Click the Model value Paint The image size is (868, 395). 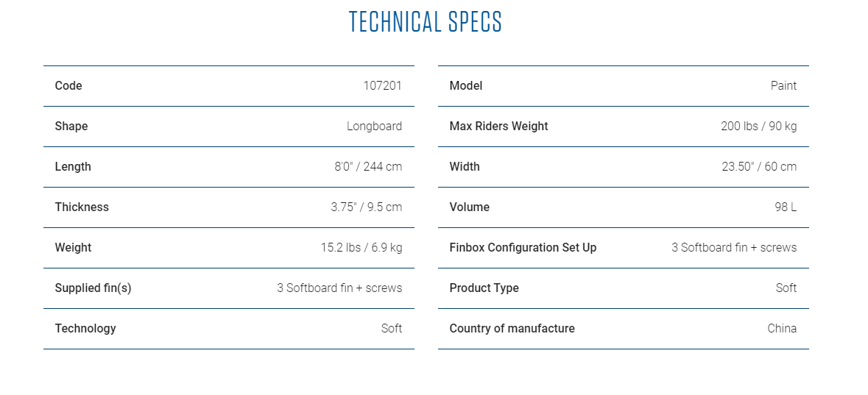[783, 86]
